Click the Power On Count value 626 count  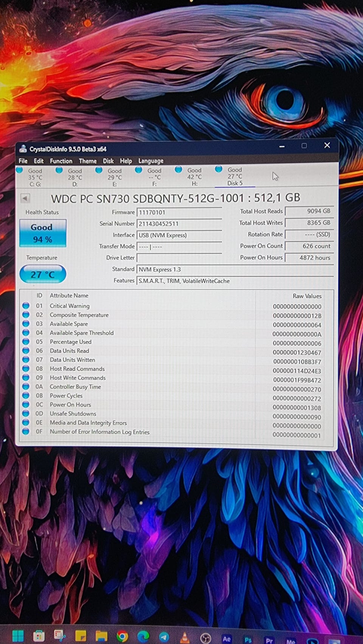[309, 246]
